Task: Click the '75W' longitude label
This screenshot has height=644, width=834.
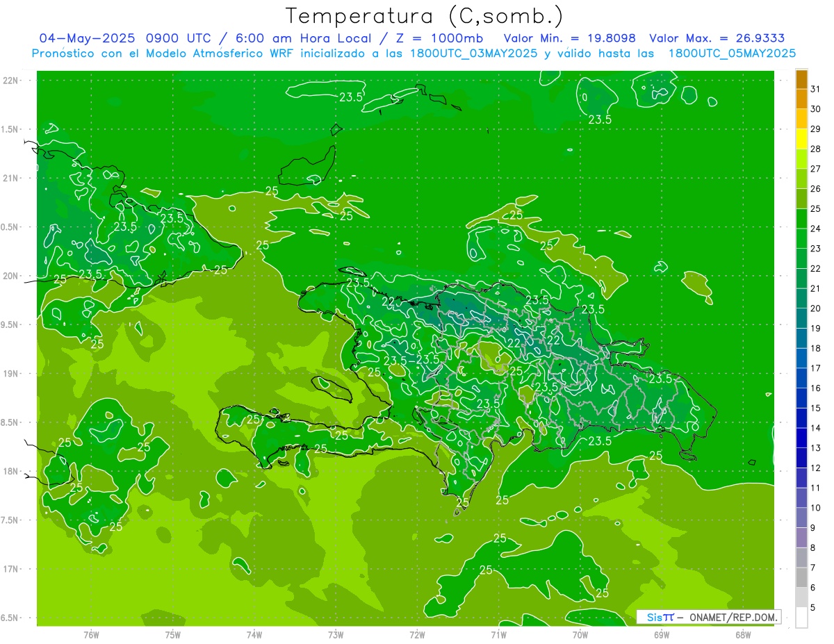Action: (172, 634)
